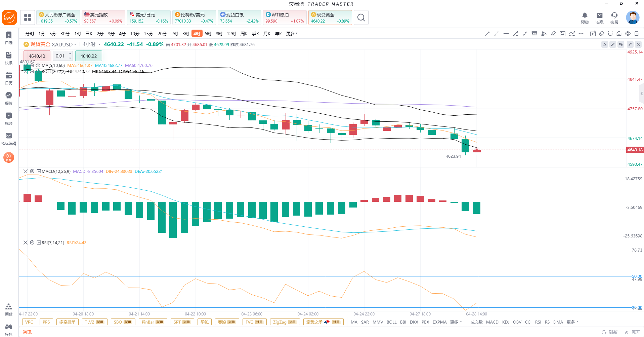
Task: Select the Fibonacci 0.618 retracement tool
Action: point(534,34)
